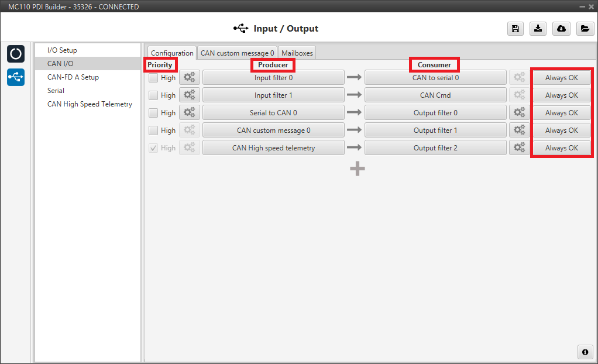This screenshot has width=598, height=364.
Task: Select CAN High Speed Telemetry in sidebar
Action: pos(90,104)
